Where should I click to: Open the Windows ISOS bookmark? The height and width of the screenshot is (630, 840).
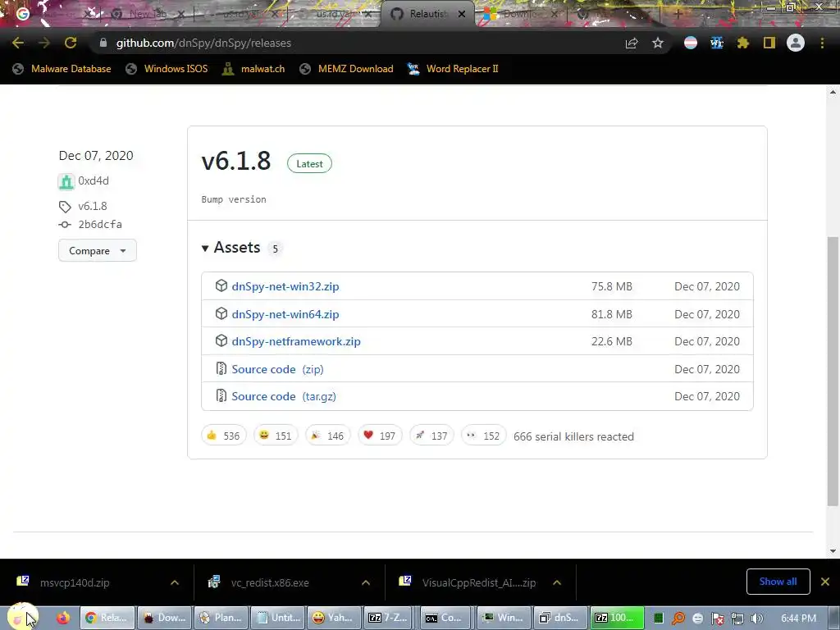coord(167,69)
